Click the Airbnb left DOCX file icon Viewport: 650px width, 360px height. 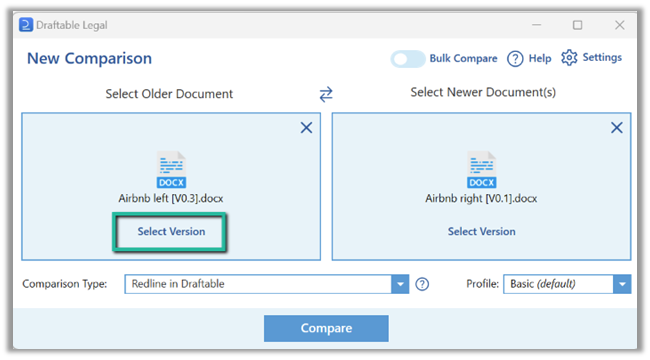pos(171,169)
